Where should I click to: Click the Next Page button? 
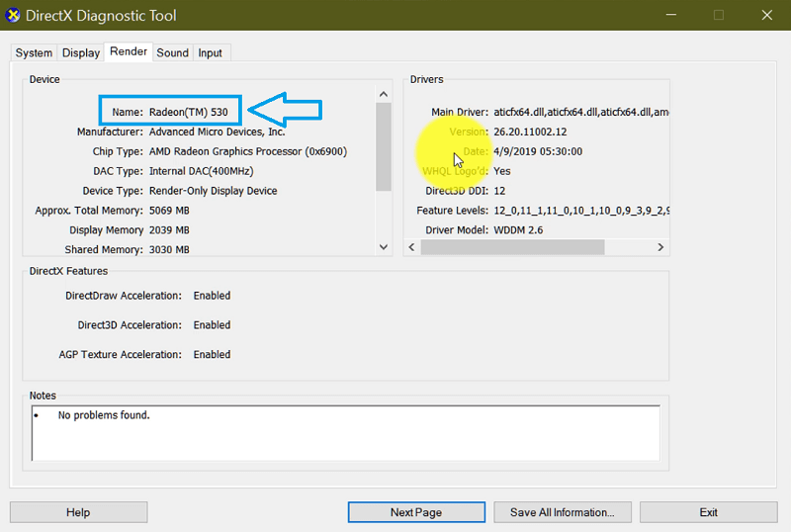tap(416, 512)
